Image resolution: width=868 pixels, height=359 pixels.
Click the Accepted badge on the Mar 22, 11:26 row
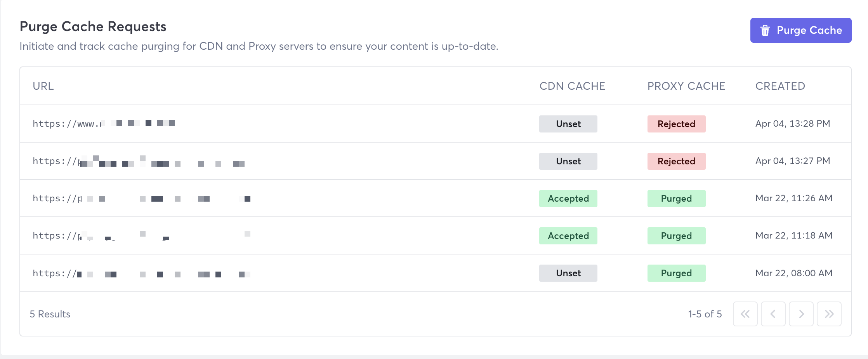tap(568, 198)
